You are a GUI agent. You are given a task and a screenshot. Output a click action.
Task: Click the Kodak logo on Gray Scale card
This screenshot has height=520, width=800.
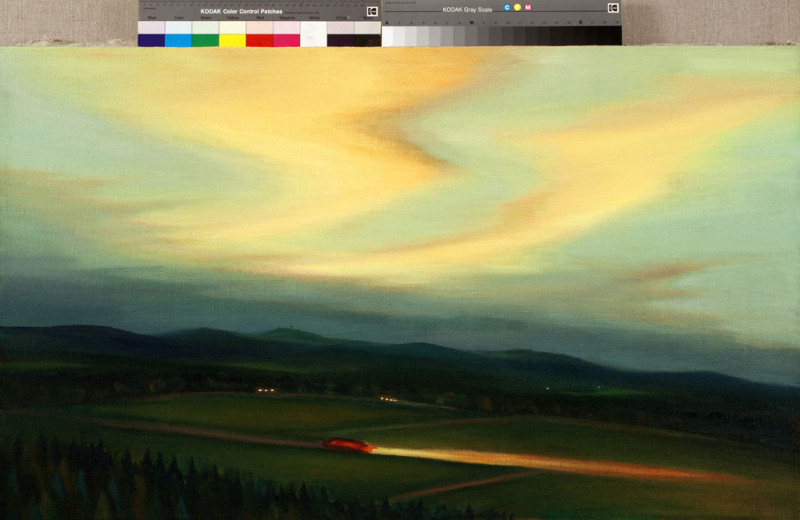[613, 8]
